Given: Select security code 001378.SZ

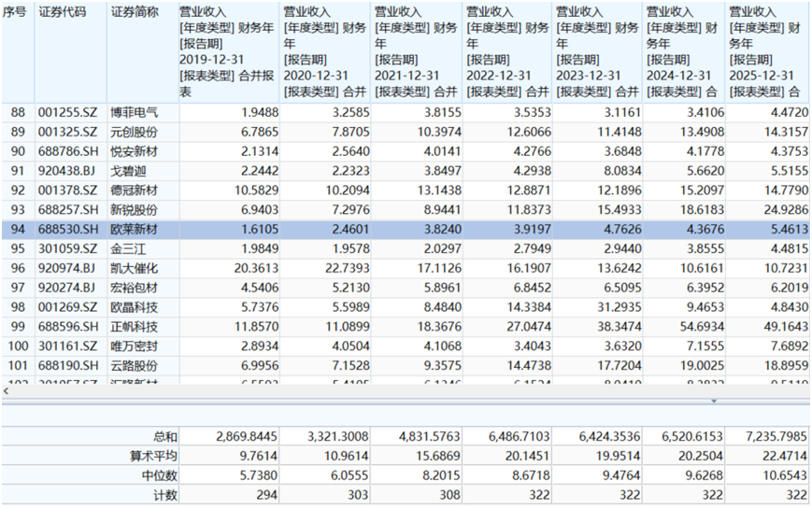Looking at the screenshot, I should click(67, 190).
